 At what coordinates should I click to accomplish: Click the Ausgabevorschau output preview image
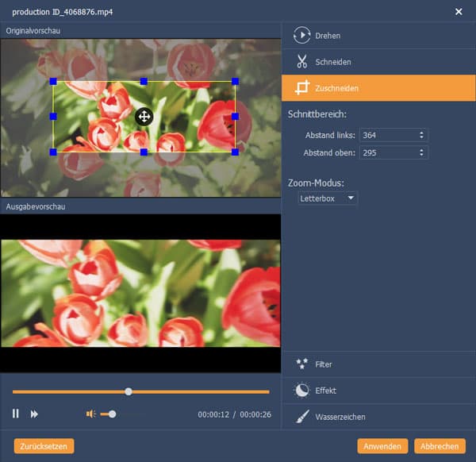pos(140,293)
